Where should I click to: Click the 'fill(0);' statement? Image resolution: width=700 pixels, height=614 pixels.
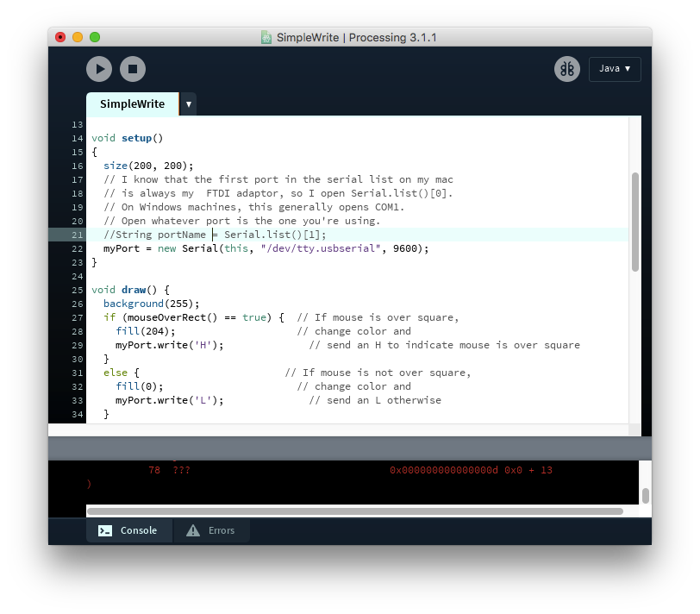point(140,386)
